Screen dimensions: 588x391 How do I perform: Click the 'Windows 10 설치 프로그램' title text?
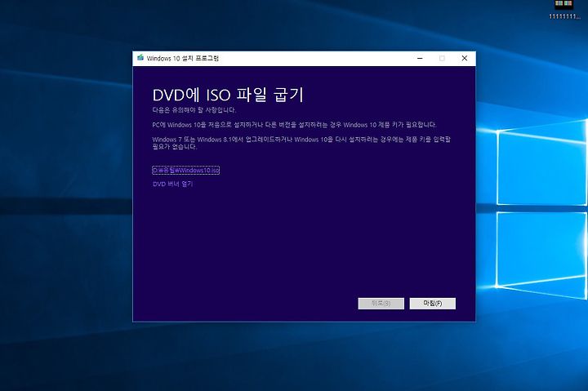point(183,59)
